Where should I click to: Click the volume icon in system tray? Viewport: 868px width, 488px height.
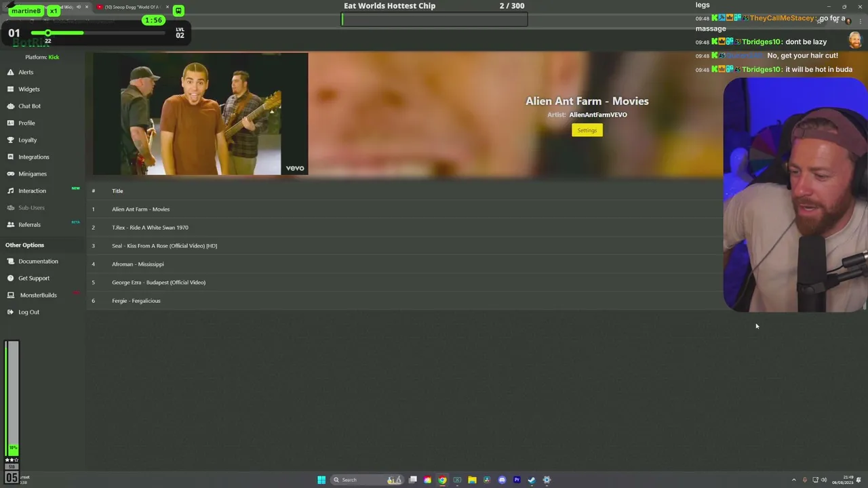point(824,480)
